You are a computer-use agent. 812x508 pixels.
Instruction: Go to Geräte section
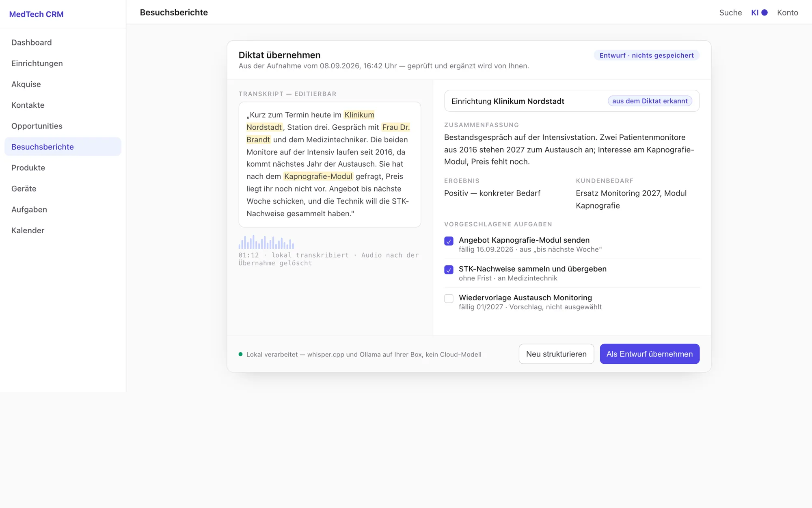click(63, 189)
